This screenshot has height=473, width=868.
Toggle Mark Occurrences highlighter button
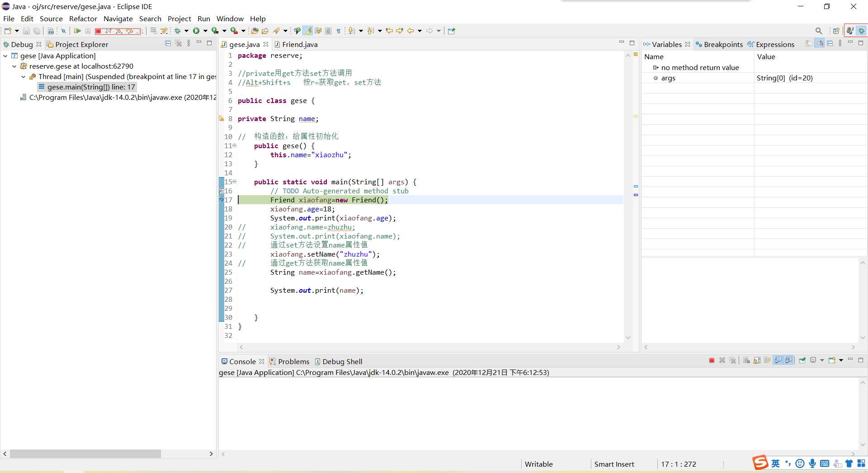click(x=307, y=31)
